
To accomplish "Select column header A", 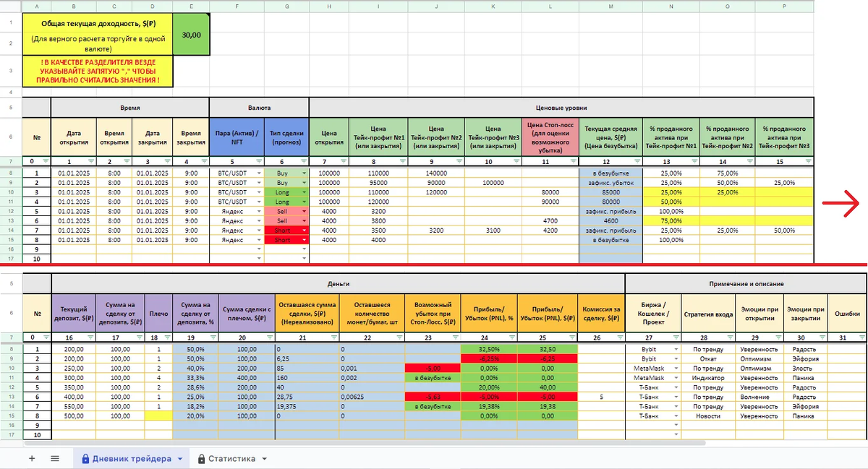I will 37,5.
